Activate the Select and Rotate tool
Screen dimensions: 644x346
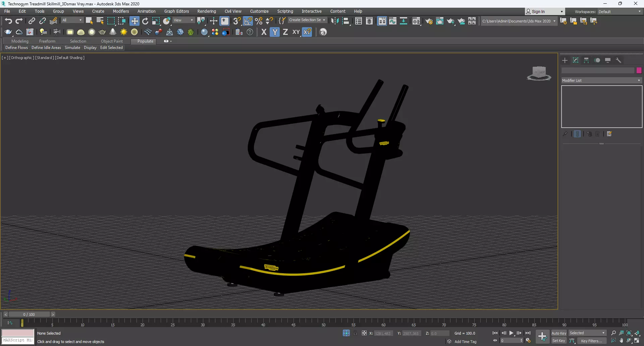coord(145,21)
